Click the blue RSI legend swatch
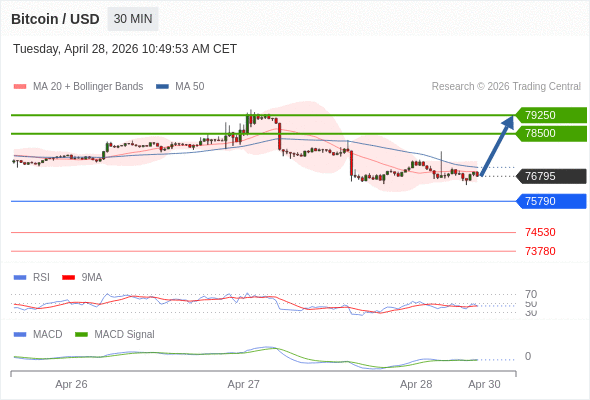Viewport: 590px width, 400px height. 20,278
